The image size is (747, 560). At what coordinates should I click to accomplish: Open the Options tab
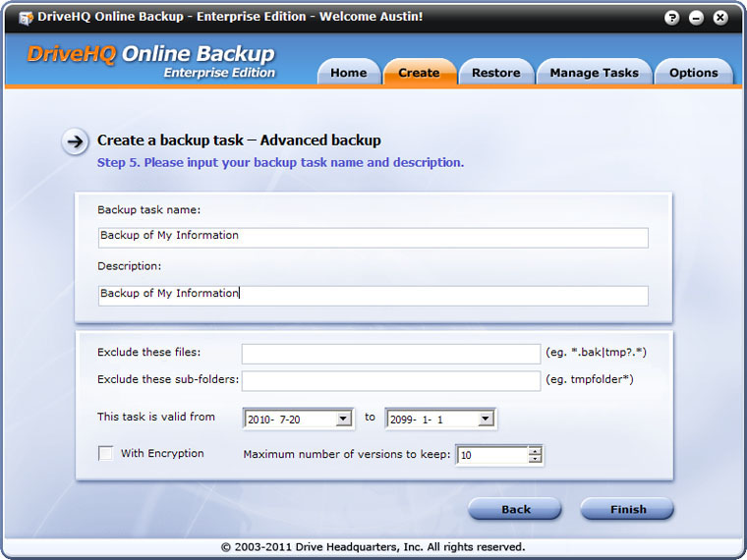[693, 73]
